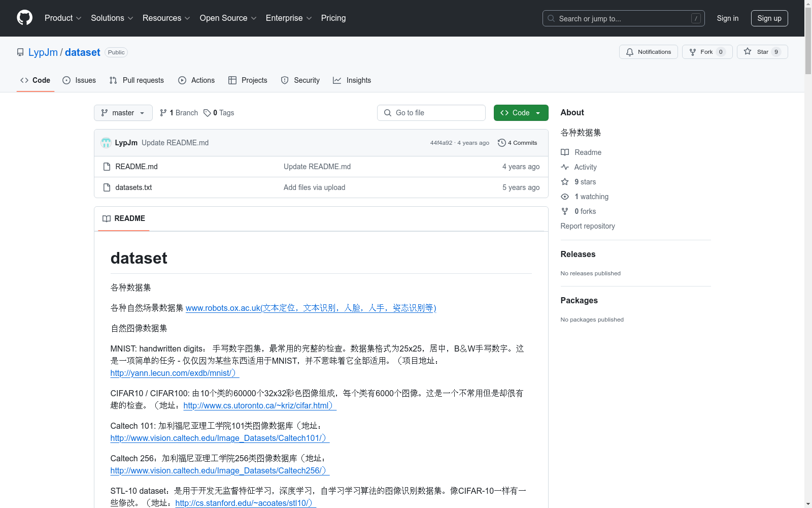The width and height of the screenshot is (812, 508).
Task: Click the datasets.txt file icon
Action: click(107, 187)
